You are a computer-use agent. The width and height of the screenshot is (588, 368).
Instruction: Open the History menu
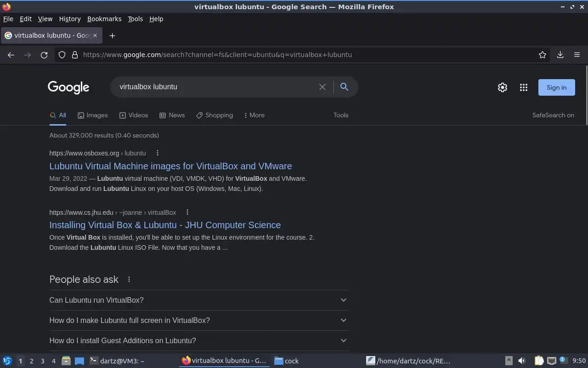pos(70,19)
